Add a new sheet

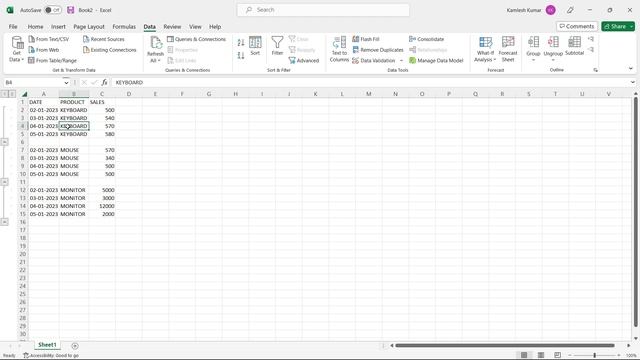click(x=75, y=346)
